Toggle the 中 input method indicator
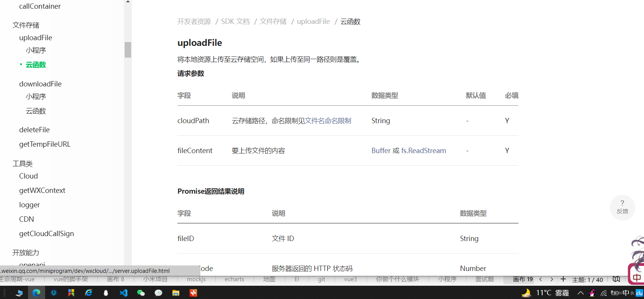644x299 pixels. pos(626,293)
